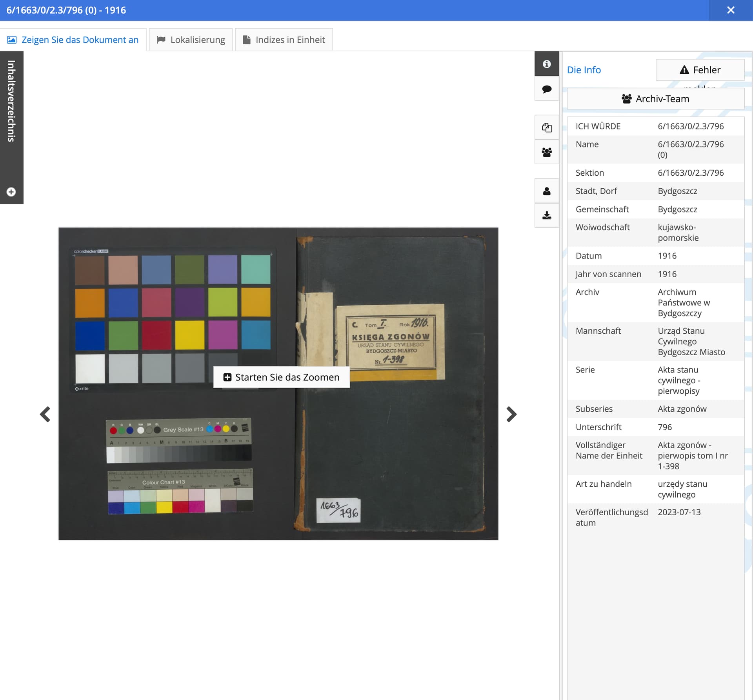Open the Inhaltsverzeichnis side panel
Viewport: 753px width, 700px height.
[x=11, y=101]
